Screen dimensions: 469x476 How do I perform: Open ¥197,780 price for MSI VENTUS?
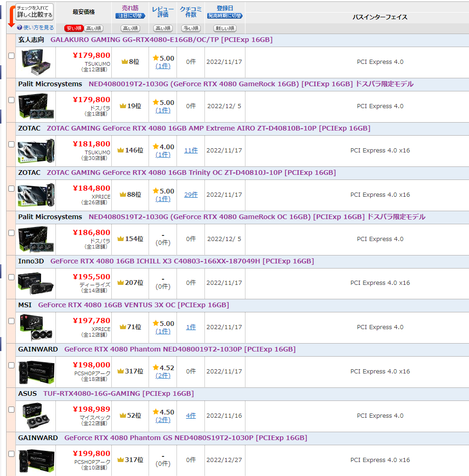(x=91, y=321)
